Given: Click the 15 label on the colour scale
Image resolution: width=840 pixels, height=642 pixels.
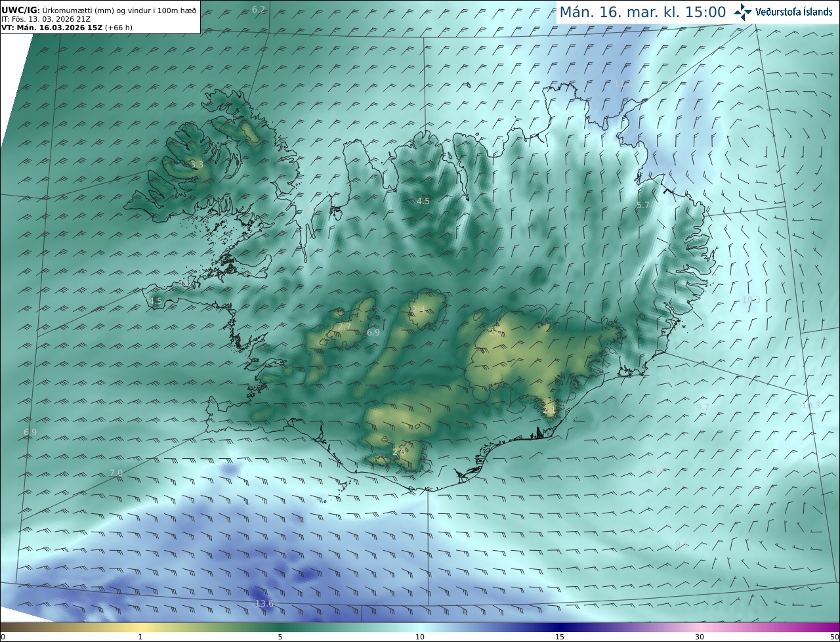Looking at the screenshot, I should click(x=560, y=637).
